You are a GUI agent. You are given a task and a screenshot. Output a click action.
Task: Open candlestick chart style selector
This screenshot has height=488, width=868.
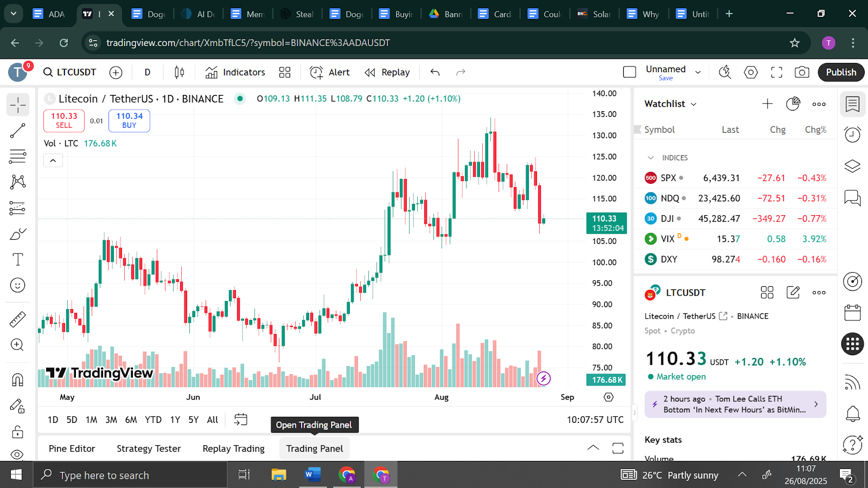[x=180, y=72]
